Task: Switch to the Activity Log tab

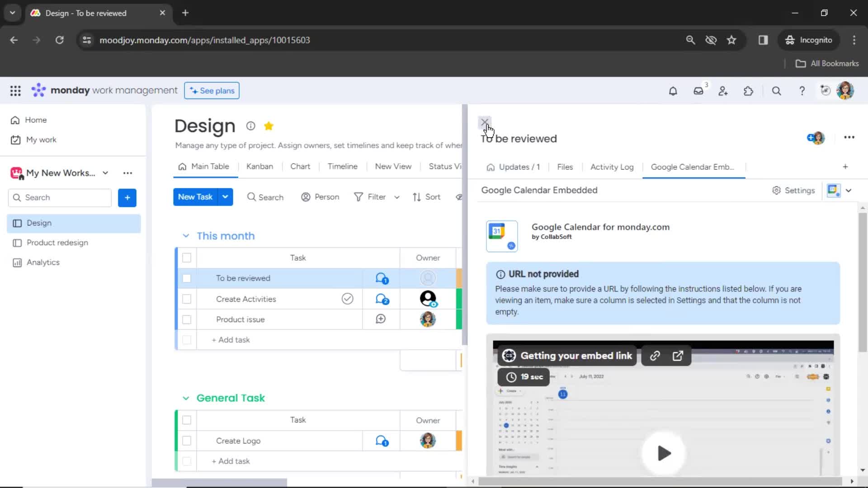Action: coord(612,166)
